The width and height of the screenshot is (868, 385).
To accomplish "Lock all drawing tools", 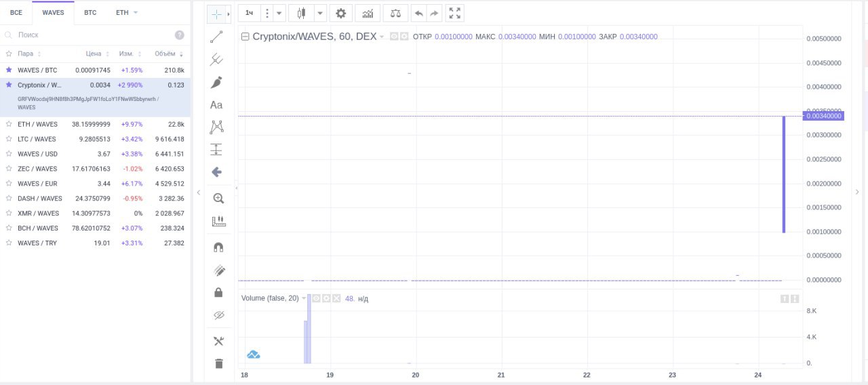I will pos(218,293).
